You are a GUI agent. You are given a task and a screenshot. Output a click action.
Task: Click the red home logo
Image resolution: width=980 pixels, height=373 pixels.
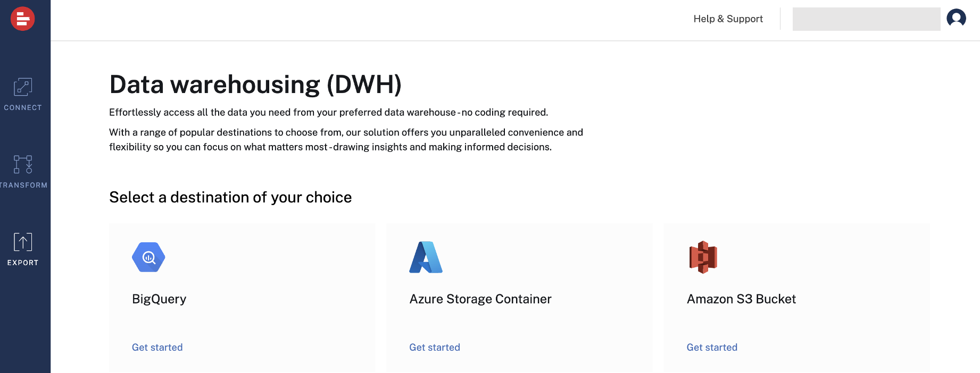23,19
